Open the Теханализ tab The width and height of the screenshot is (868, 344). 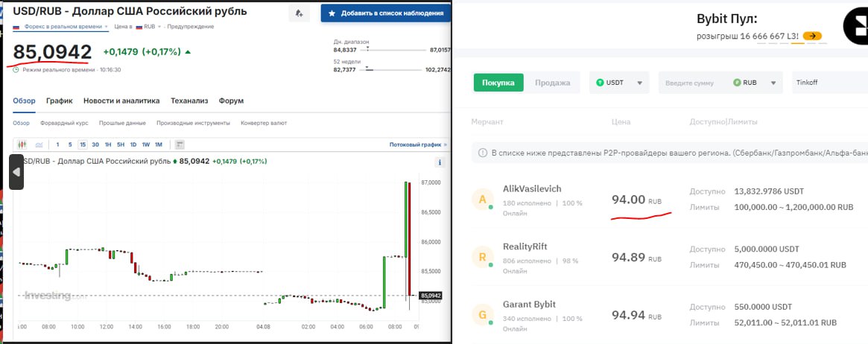pyautogui.click(x=189, y=101)
